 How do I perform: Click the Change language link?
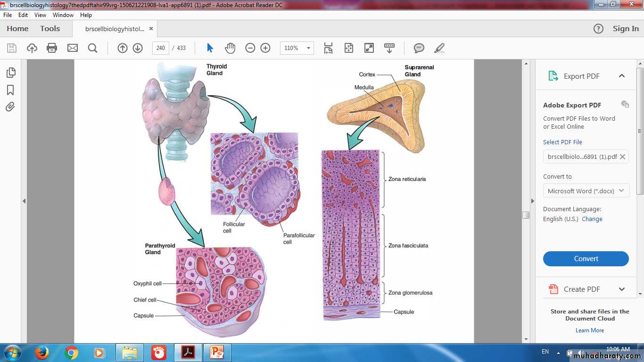click(592, 219)
